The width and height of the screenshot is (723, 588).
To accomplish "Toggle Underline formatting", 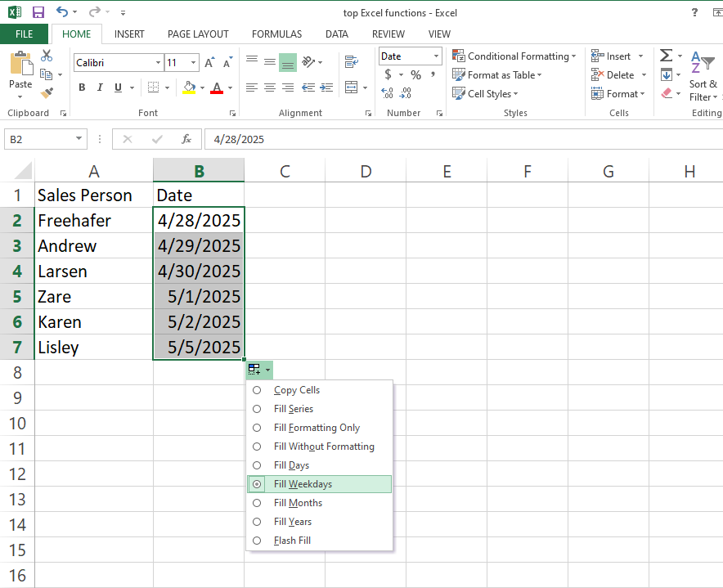I will 118,88.
